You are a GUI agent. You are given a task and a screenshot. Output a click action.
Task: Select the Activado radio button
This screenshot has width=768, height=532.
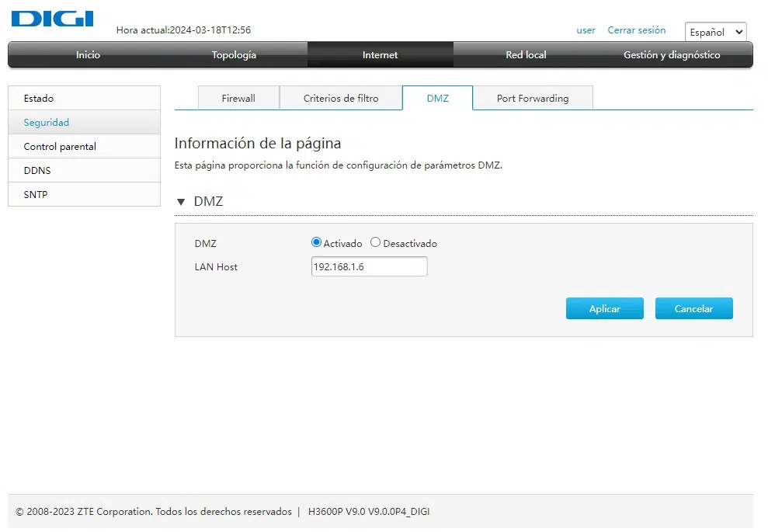316,242
